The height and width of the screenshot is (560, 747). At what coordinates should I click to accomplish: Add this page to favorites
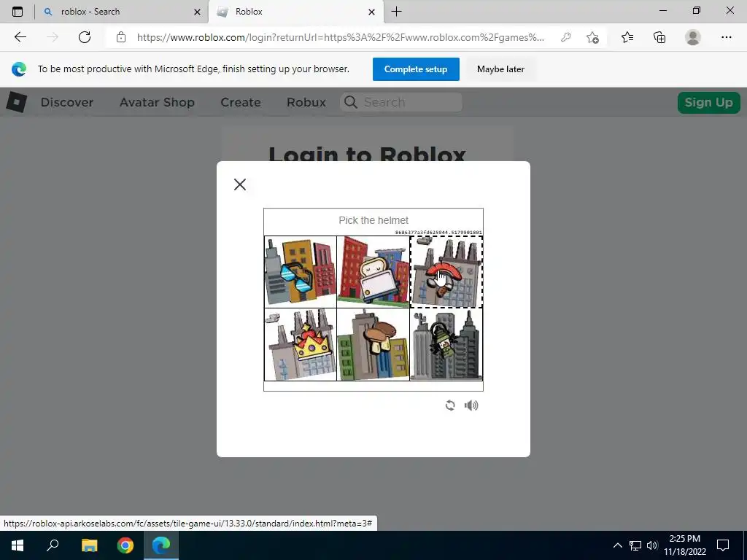coord(592,37)
